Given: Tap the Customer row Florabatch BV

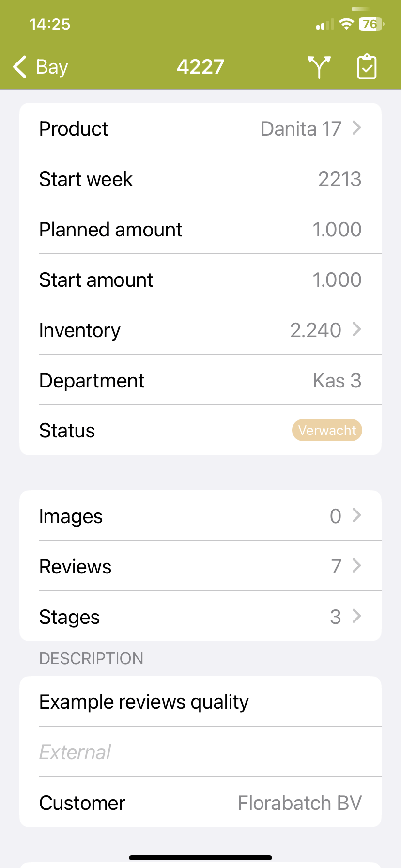Looking at the screenshot, I should click(x=200, y=803).
